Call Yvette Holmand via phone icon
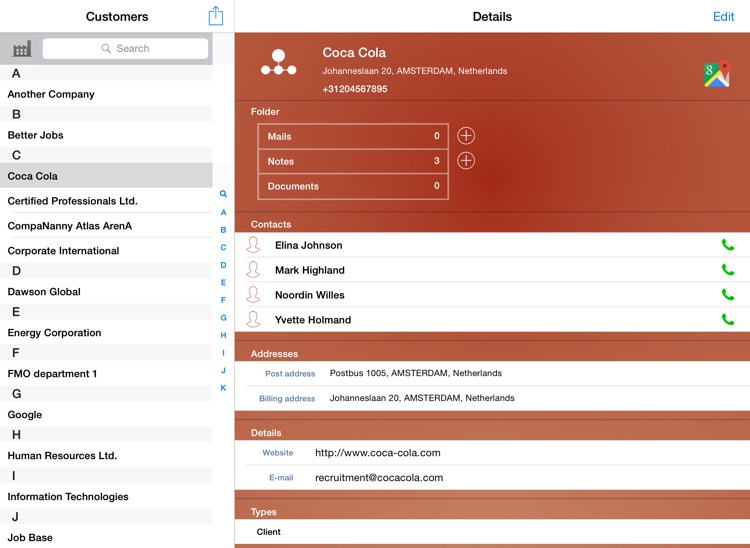This screenshot has height=548, width=750. click(728, 319)
